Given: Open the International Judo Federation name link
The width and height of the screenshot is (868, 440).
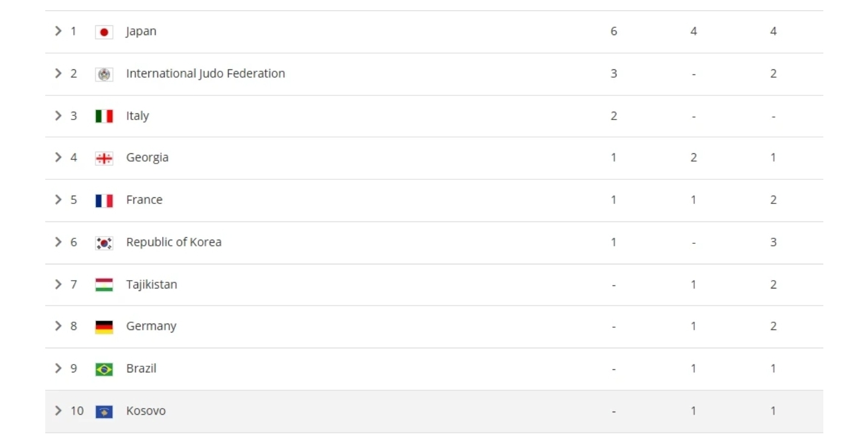Looking at the screenshot, I should 205,73.
